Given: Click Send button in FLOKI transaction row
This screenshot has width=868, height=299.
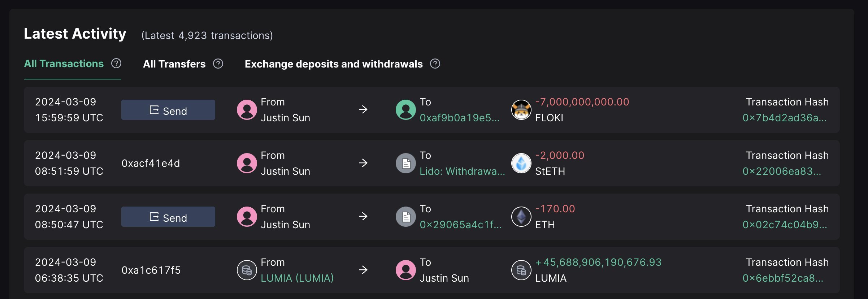Looking at the screenshot, I should [x=168, y=110].
